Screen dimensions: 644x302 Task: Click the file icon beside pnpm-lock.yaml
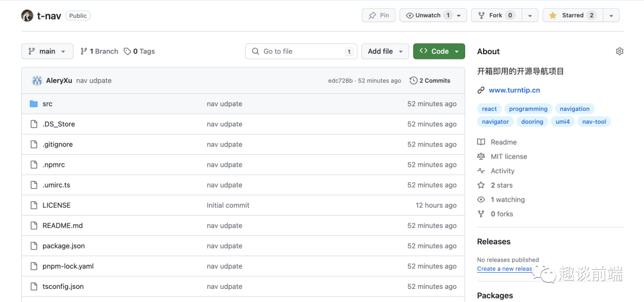click(33, 266)
